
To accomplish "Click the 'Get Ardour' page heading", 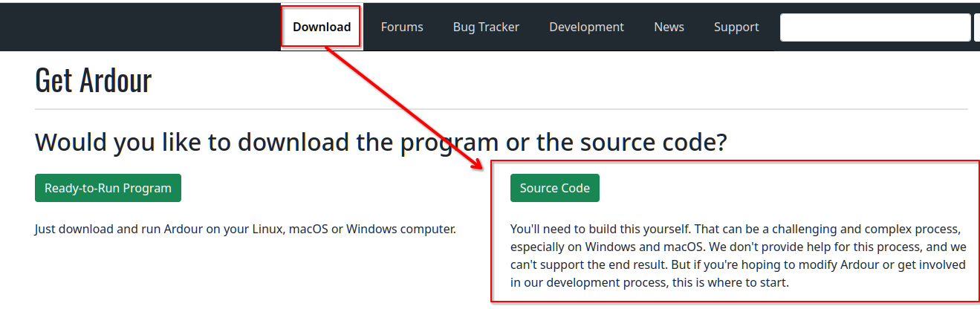I will coord(94,80).
